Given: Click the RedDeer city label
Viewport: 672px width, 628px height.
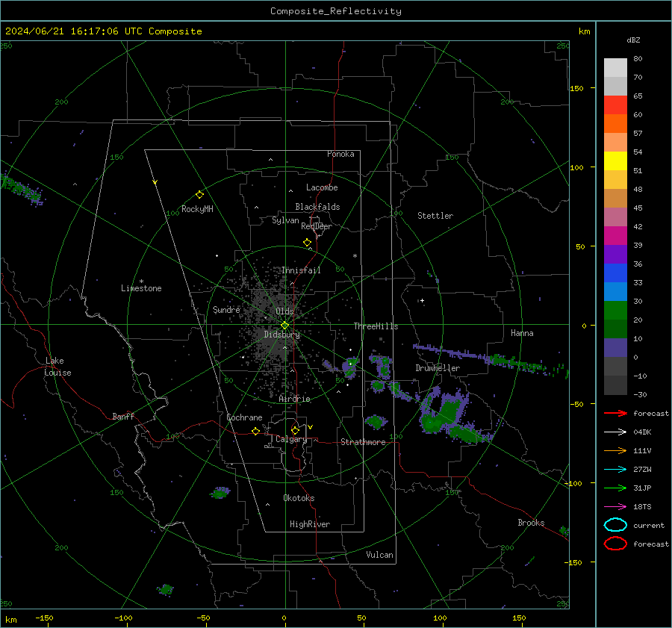Looking at the screenshot, I should pyautogui.click(x=317, y=226).
